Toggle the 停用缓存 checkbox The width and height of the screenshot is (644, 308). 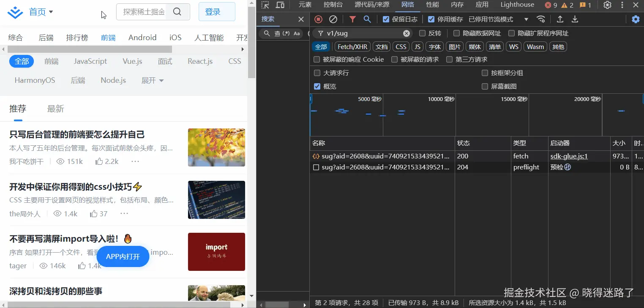pos(431,19)
